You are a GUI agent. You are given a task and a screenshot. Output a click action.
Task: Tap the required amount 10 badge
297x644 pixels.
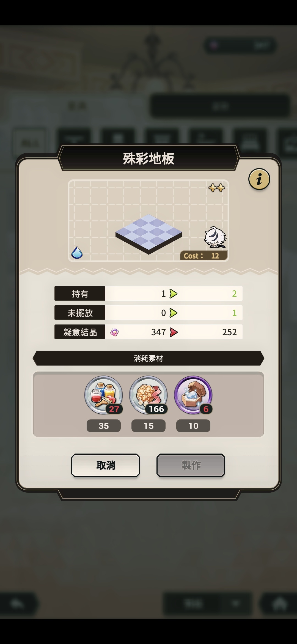point(193,426)
